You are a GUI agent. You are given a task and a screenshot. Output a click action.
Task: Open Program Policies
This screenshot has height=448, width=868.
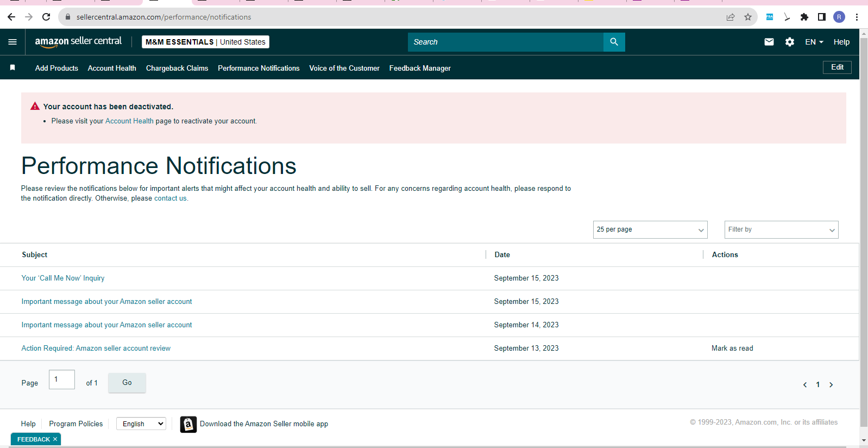pyautogui.click(x=76, y=424)
